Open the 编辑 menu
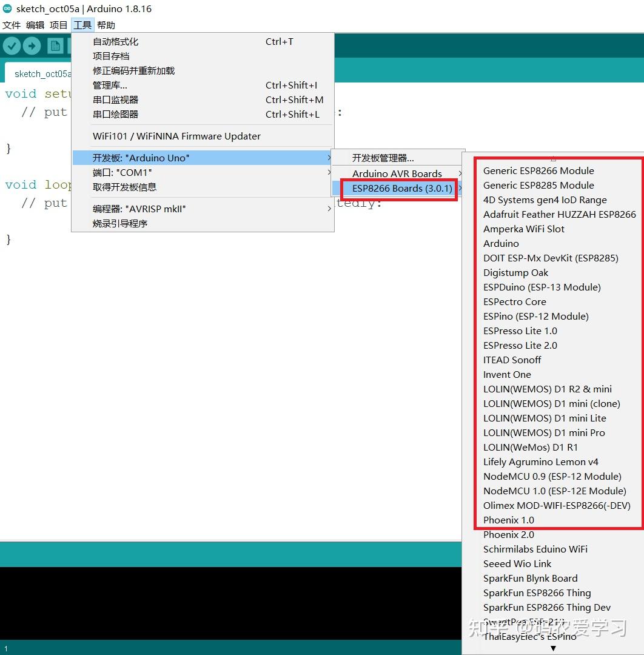Screen dimensions: 644x655 (x=35, y=25)
